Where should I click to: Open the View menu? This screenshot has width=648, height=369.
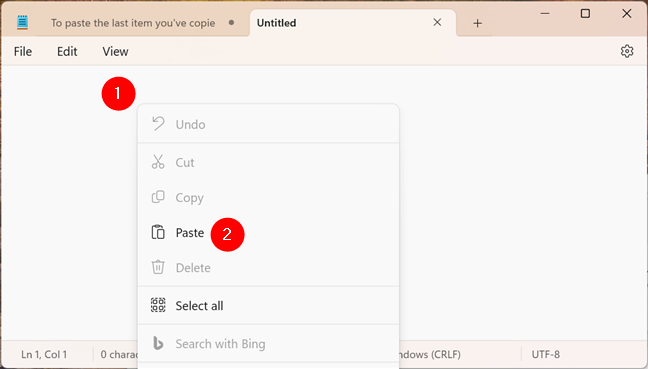[115, 52]
